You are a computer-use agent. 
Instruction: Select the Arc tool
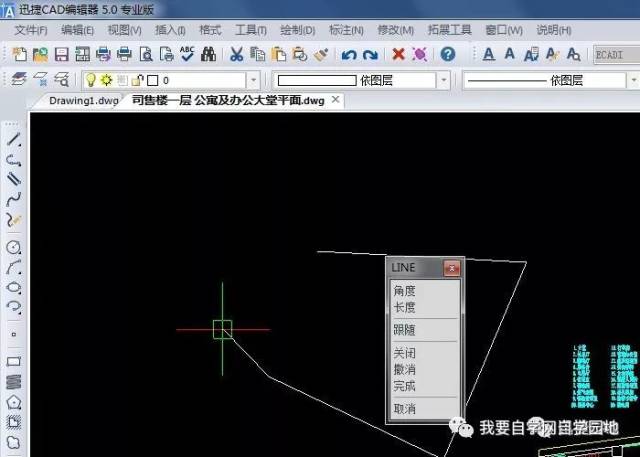(x=13, y=267)
